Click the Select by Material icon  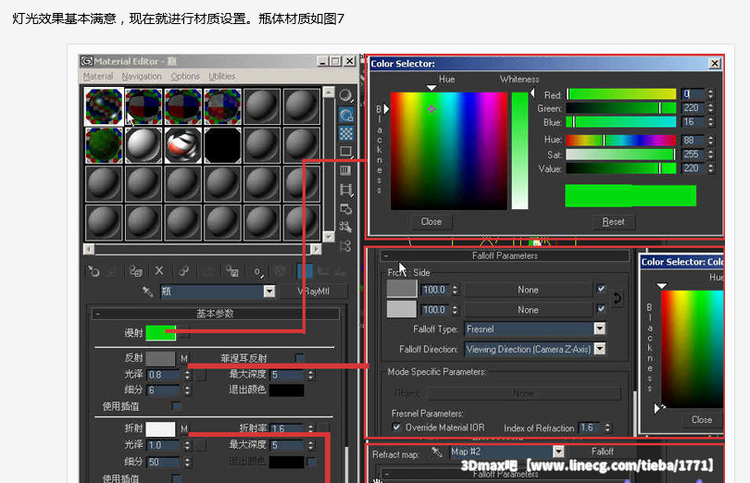point(345,227)
